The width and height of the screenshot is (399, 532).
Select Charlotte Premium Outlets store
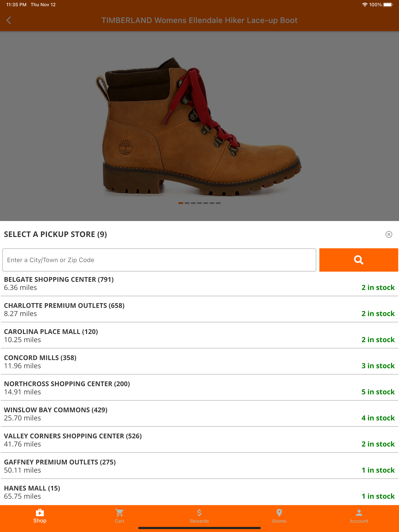click(199, 309)
